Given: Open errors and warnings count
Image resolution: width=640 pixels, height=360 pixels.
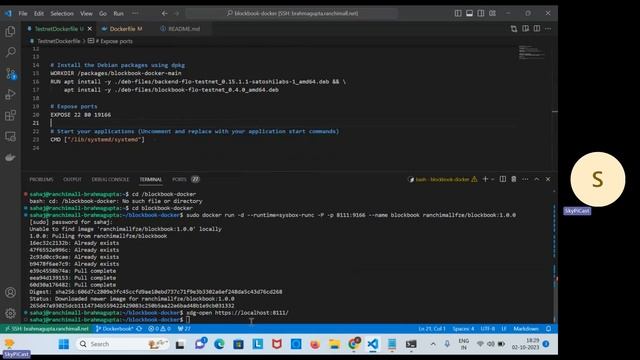Looking at the screenshot, I should click(160, 329).
